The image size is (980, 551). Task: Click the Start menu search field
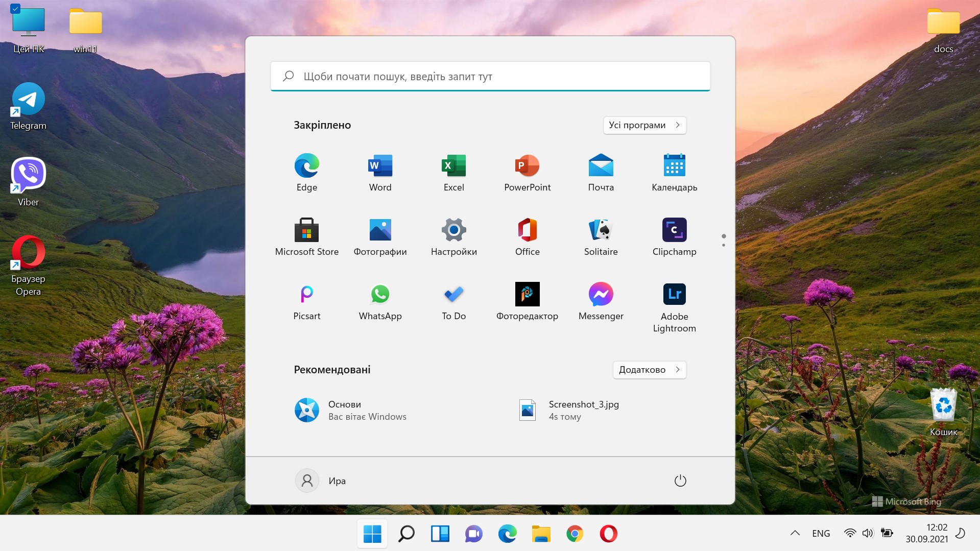[490, 77]
